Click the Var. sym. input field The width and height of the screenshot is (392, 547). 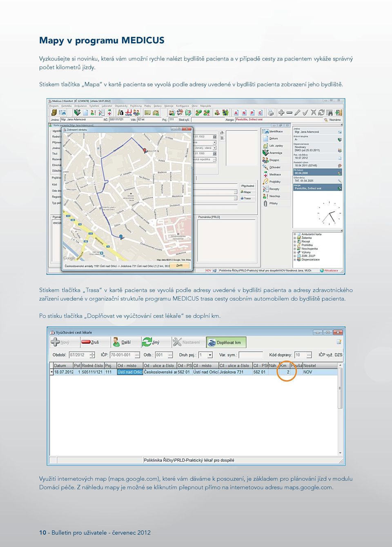(x=251, y=355)
